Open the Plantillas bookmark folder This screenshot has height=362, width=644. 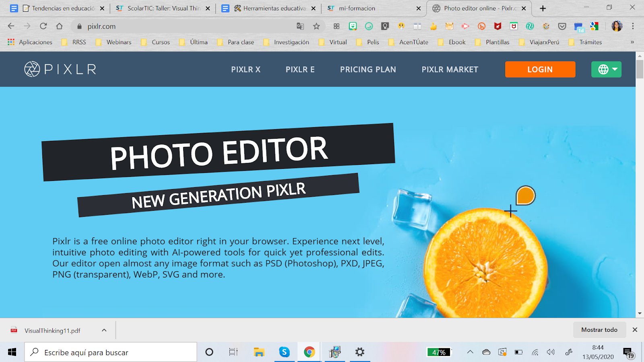point(492,42)
